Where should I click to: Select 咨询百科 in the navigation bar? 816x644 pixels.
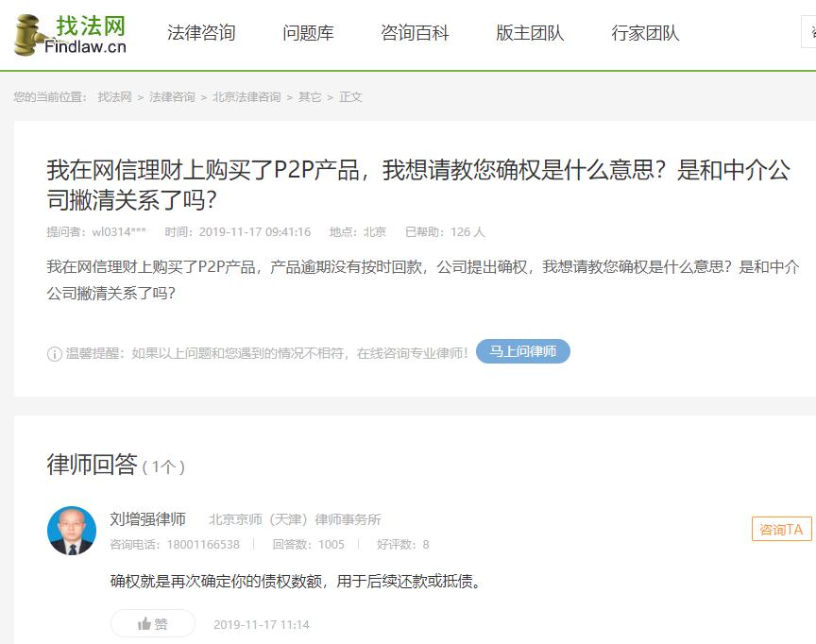(414, 31)
